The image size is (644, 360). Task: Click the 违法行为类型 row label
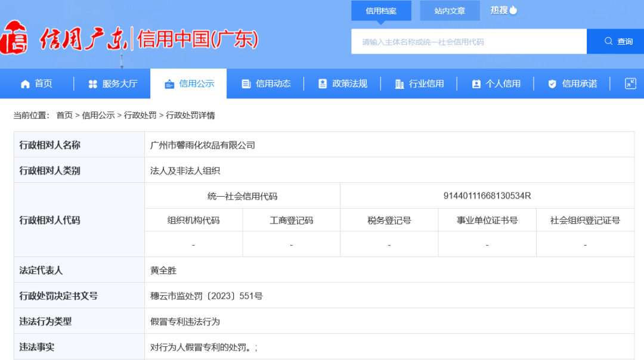click(x=45, y=321)
